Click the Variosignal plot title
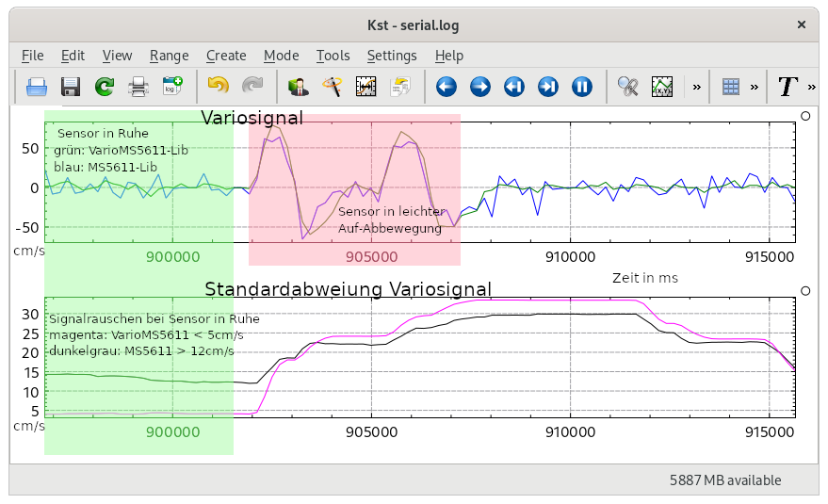Viewport: 828px width, 504px height. point(252,118)
